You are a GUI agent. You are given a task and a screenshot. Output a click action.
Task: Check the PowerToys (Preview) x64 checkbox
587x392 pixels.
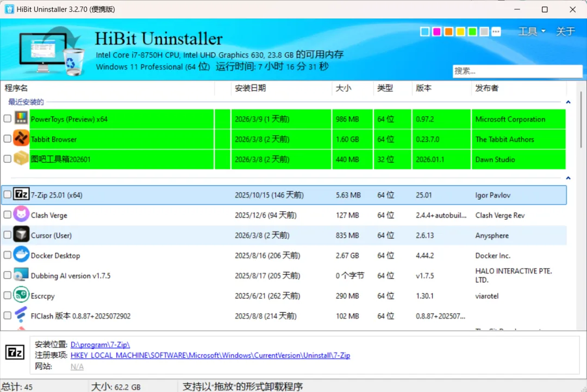pyautogui.click(x=8, y=118)
